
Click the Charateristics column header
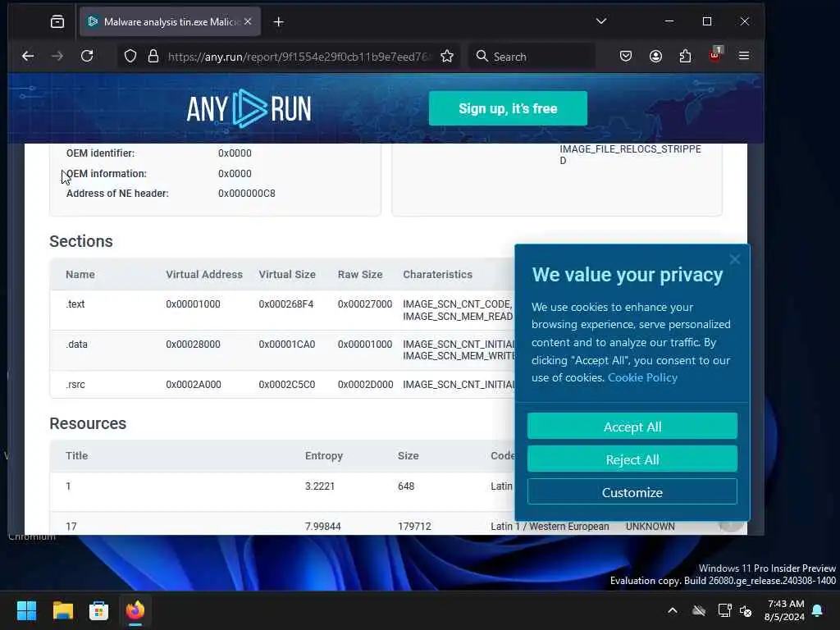point(438,274)
